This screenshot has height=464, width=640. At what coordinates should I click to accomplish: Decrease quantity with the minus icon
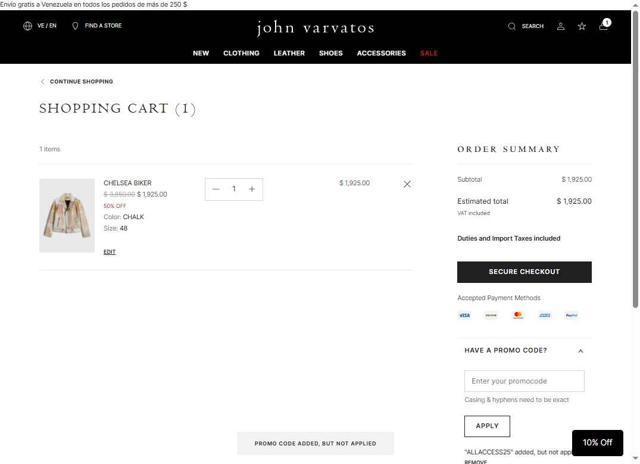coord(216,189)
